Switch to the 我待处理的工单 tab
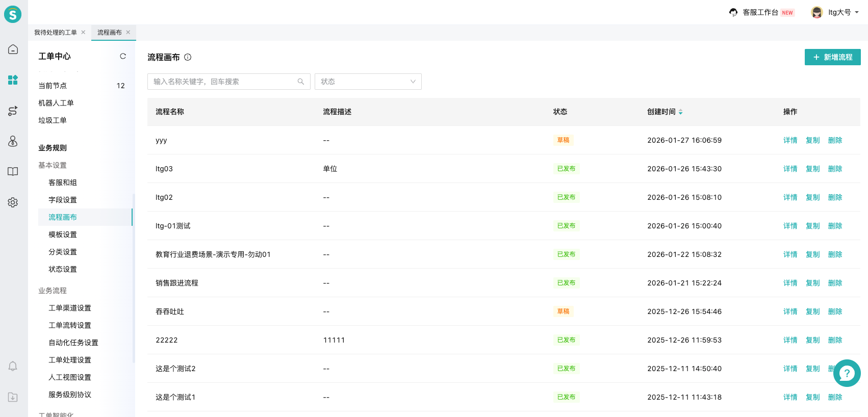 [56, 33]
